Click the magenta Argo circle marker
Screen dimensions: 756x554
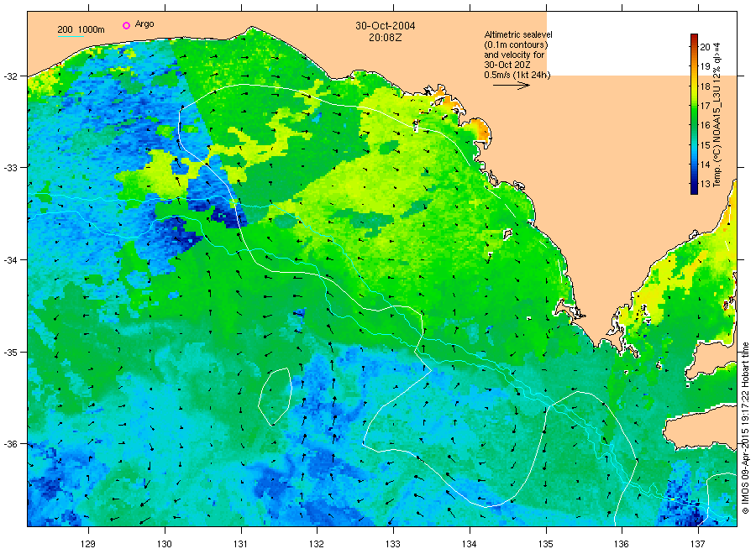click(126, 25)
